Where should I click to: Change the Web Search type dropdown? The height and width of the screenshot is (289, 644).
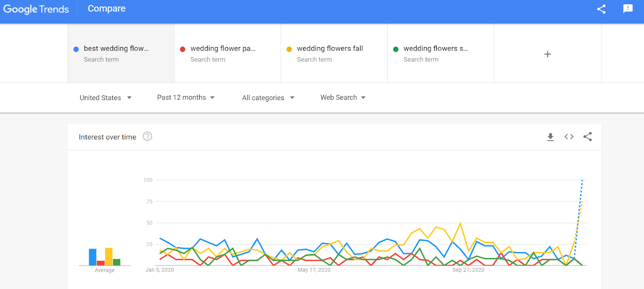click(x=343, y=98)
